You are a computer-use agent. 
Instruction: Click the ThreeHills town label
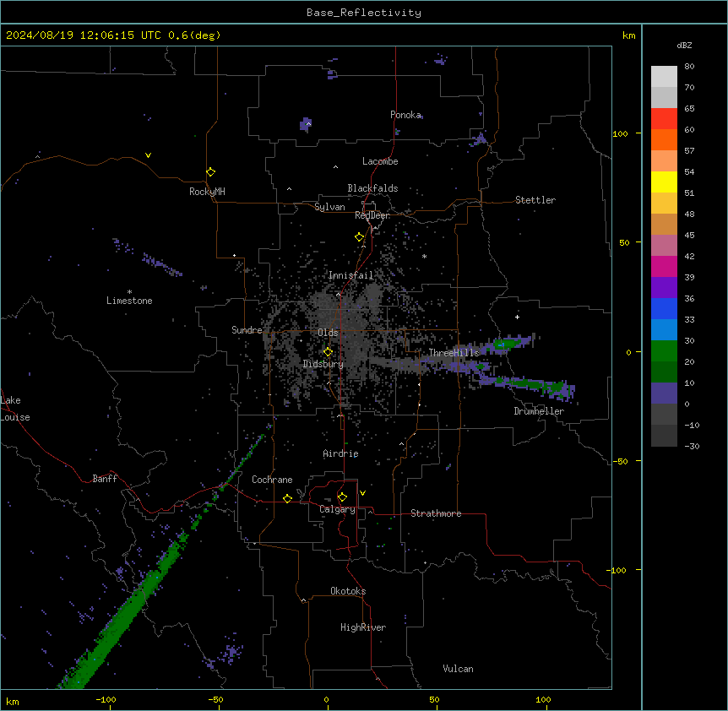point(454,353)
